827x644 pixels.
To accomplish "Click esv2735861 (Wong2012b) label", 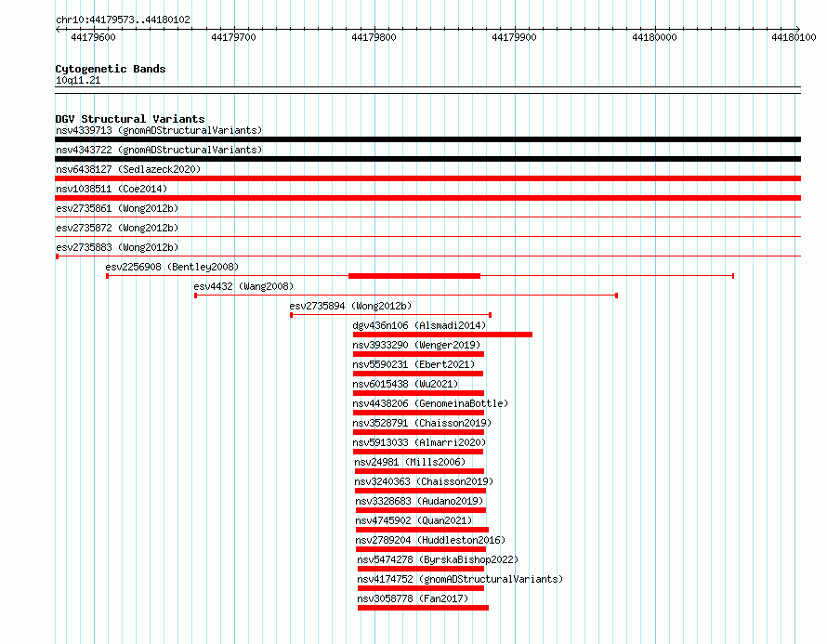I will (117, 208).
